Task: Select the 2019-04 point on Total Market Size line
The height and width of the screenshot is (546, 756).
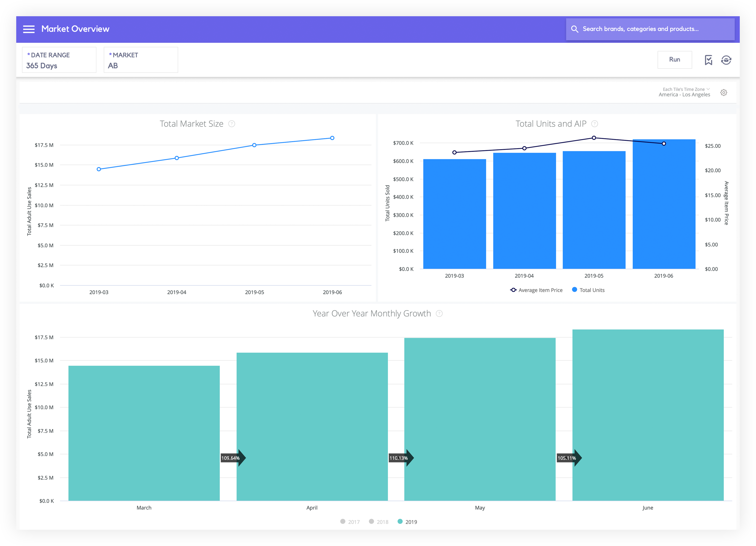Action: (x=177, y=158)
